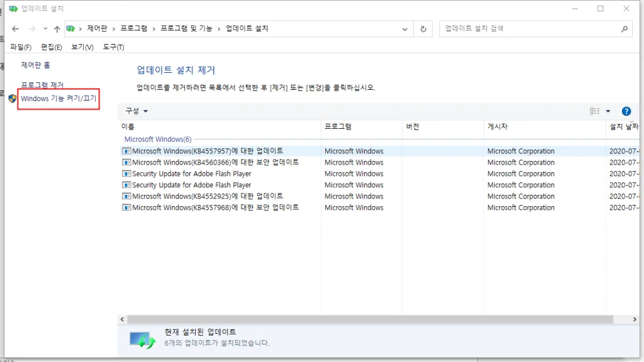This screenshot has height=362, width=644.
Task: Open the 제어판 홈 link
Action: click(35, 65)
